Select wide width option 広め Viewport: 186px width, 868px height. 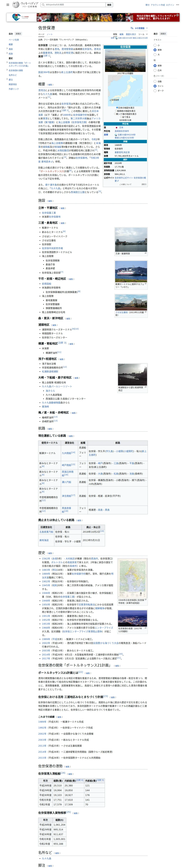[x=155, y=70]
